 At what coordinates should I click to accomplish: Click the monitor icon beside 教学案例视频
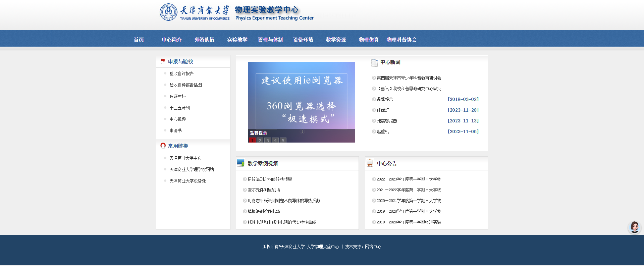tap(241, 163)
